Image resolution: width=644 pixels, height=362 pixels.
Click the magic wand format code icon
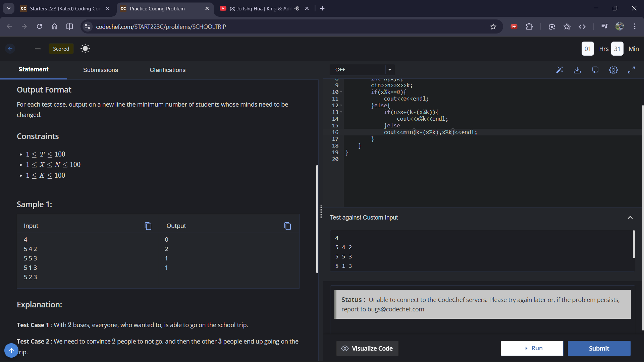tap(559, 70)
